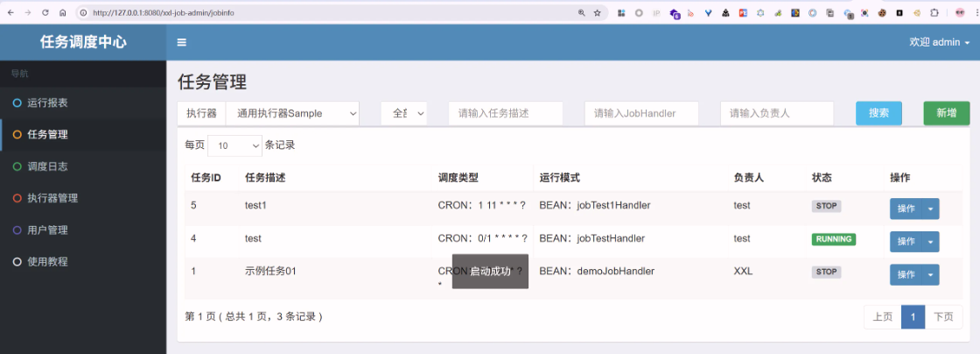The height and width of the screenshot is (354, 980).
Task: Click the 调度日志 circle icon in sidebar
Action: (17, 166)
